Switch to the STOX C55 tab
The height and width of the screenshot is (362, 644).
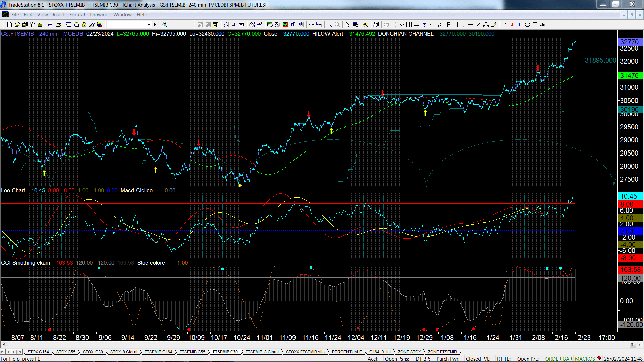point(66,352)
